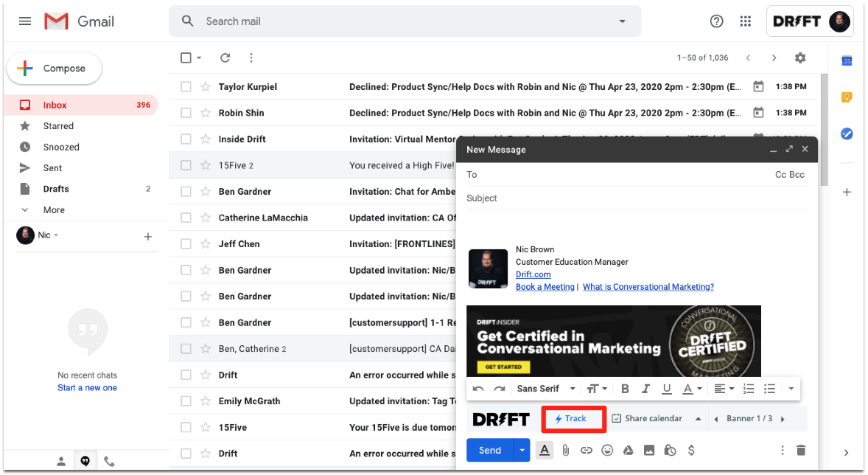This screenshot has width=868, height=475.
Task: Click the Book a Meeting link
Action: tap(545, 287)
